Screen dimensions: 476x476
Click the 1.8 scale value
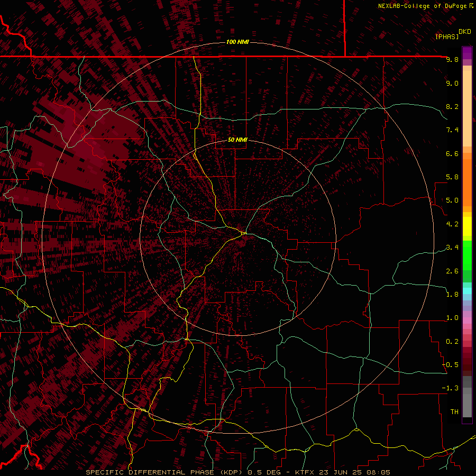pyautogui.click(x=452, y=295)
